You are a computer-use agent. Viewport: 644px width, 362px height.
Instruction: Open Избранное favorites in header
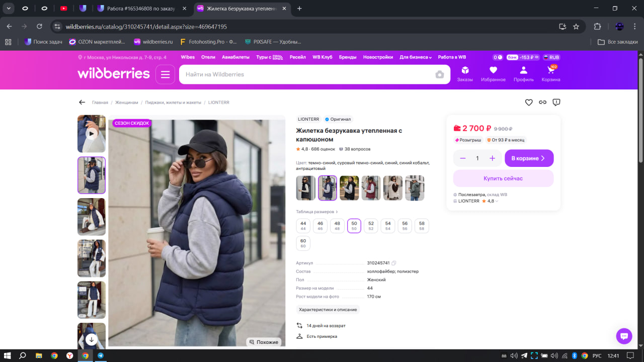click(x=493, y=74)
